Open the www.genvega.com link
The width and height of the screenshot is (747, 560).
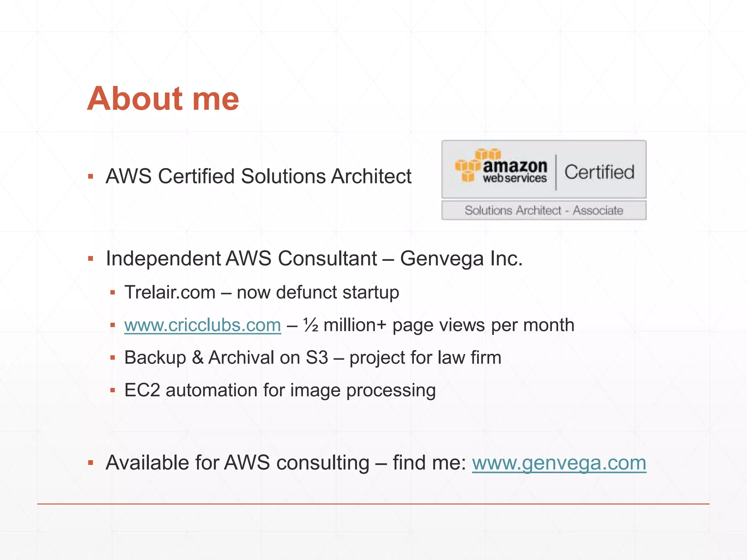click(559, 463)
